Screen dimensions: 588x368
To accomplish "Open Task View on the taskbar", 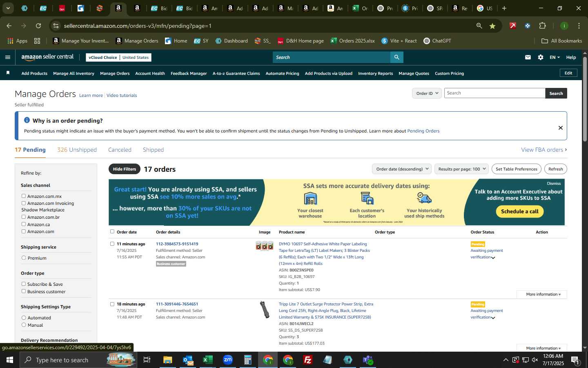I will 147,360.
